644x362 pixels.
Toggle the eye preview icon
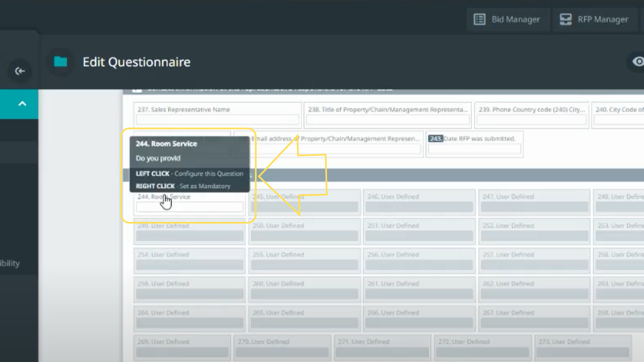click(x=638, y=62)
